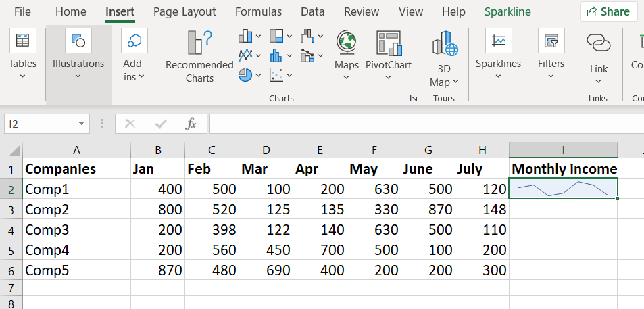This screenshot has height=309, width=644.
Task: Click inside the formula bar
Action: pyautogui.click(x=419, y=124)
